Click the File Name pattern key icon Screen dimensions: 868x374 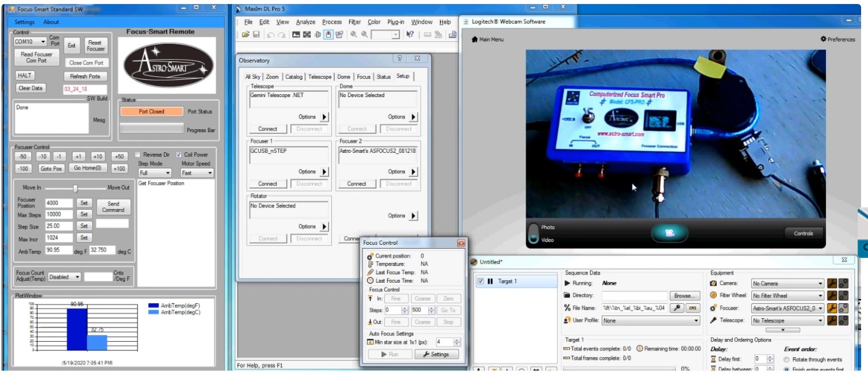coord(677,308)
